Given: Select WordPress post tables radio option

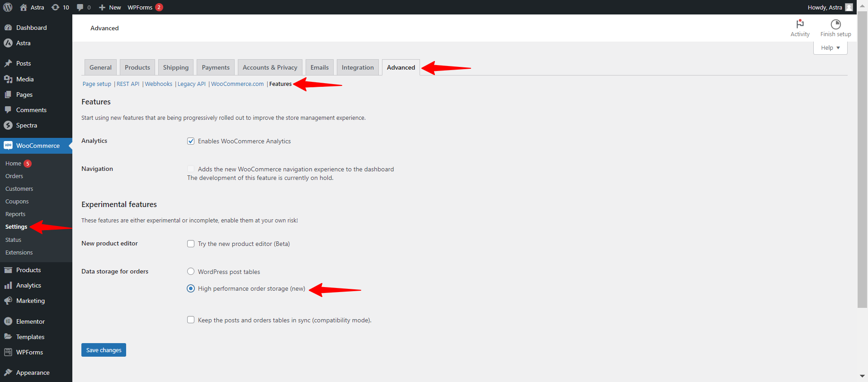Looking at the screenshot, I should (x=191, y=271).
